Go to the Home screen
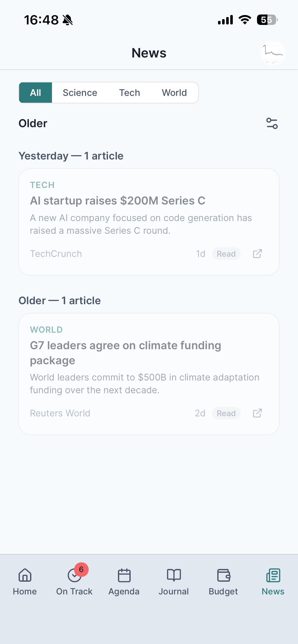298x644 pixels. click(x=25, y=582)
